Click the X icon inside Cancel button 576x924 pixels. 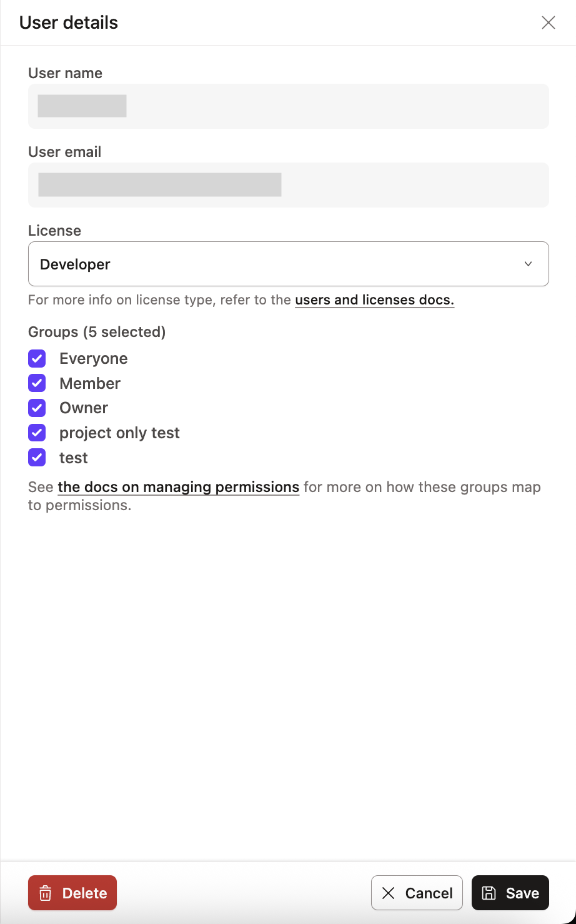(x=387, y=893)
